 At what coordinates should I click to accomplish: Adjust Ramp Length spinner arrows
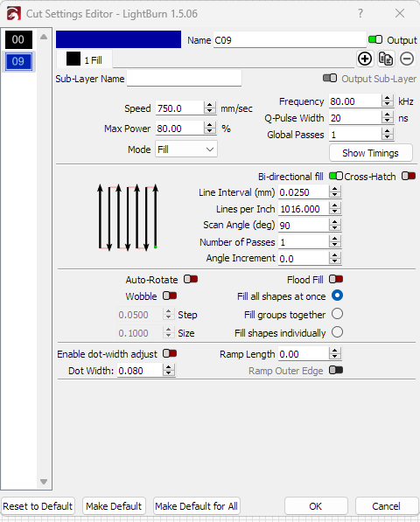click(335, 353)
